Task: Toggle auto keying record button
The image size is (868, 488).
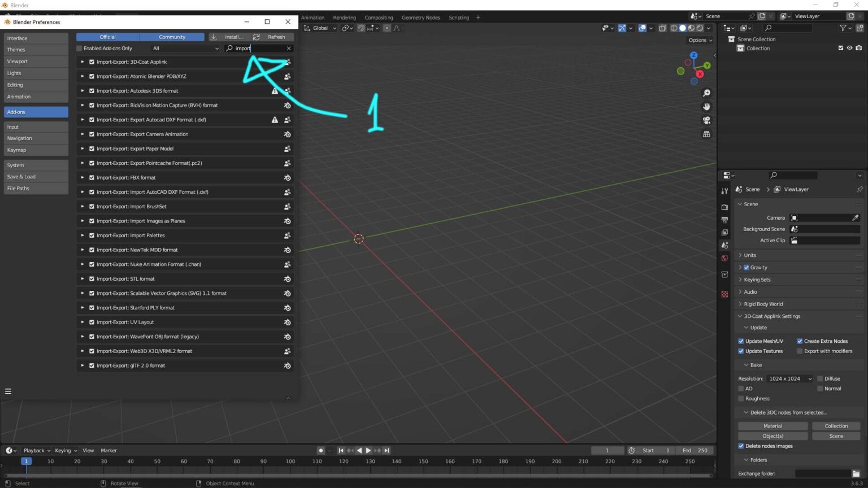Action: pos(321,450)
